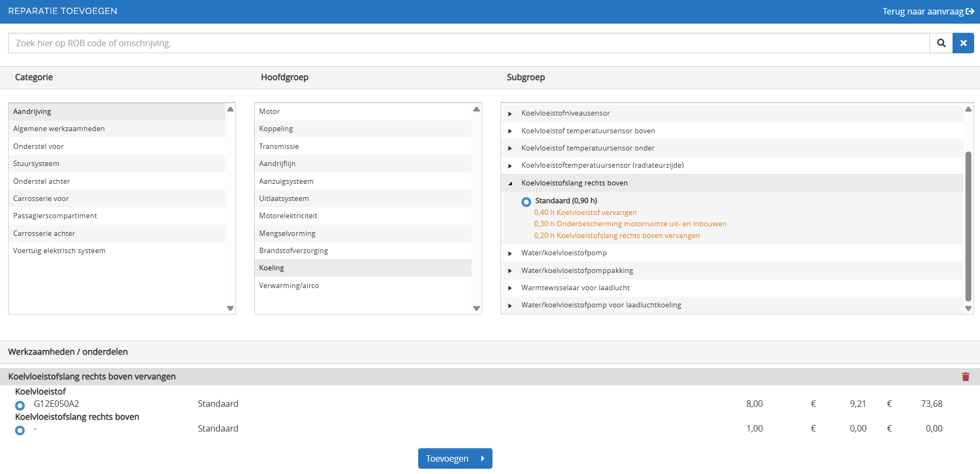
Task: Click the Subgroep vertical scrollbar thumb
Action: tap(968, 226)
